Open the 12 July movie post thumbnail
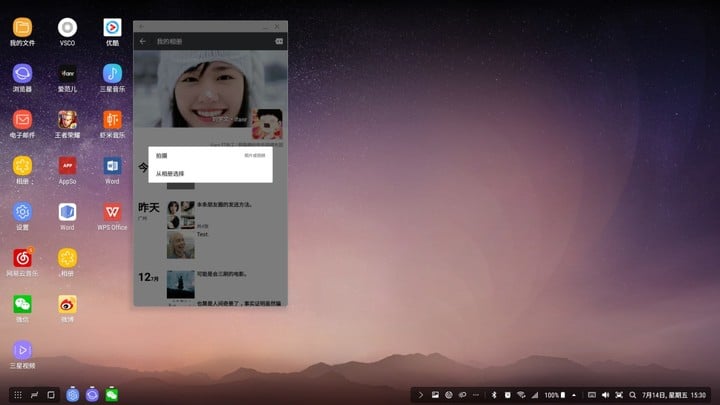The width and height of the screenshot is (720, 405). 180,284
